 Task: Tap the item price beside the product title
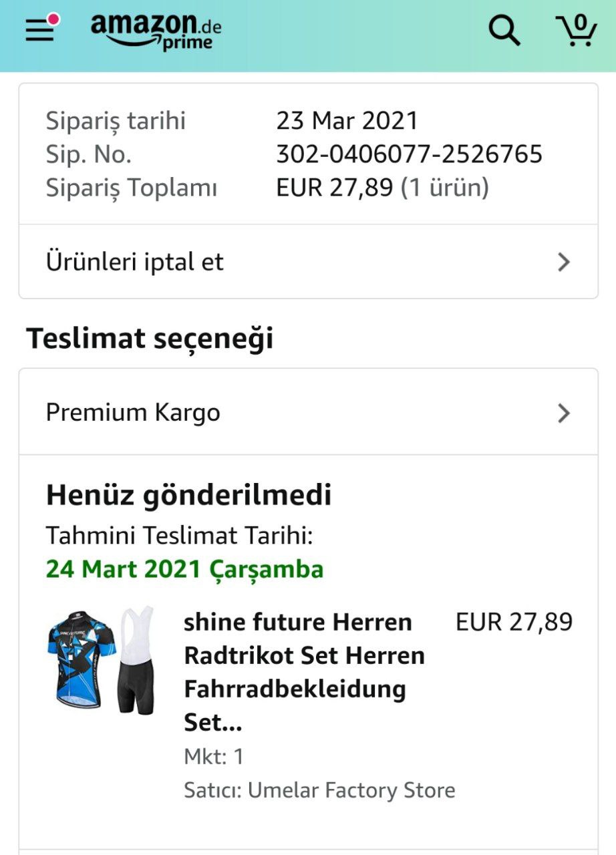click(x=514, y=622)
